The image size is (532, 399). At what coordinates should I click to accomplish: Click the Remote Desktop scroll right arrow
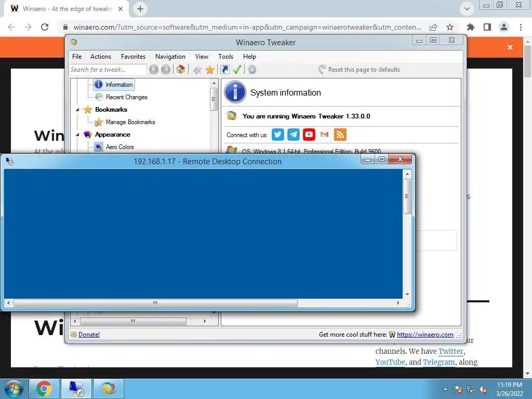(398, 303)
